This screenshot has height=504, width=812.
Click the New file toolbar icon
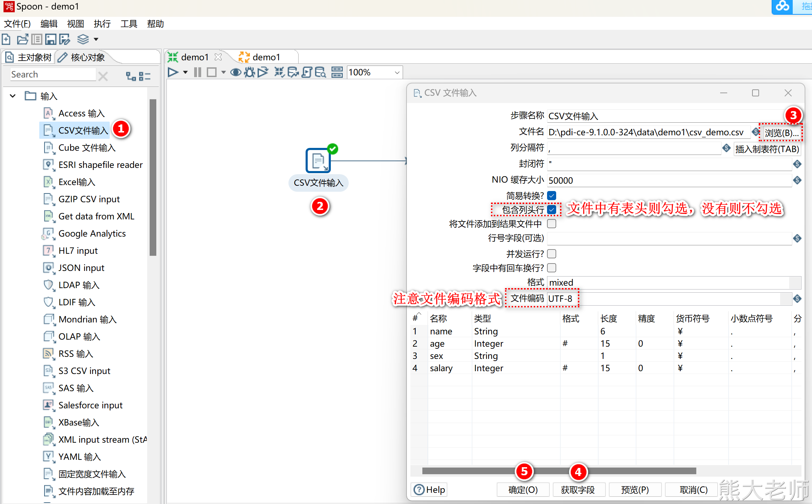click(7, 39)
